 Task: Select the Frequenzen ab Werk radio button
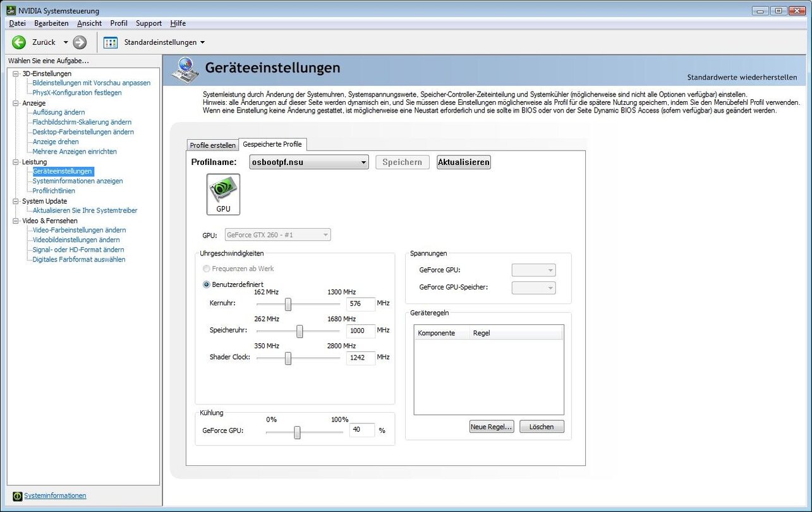pos(206,269)
